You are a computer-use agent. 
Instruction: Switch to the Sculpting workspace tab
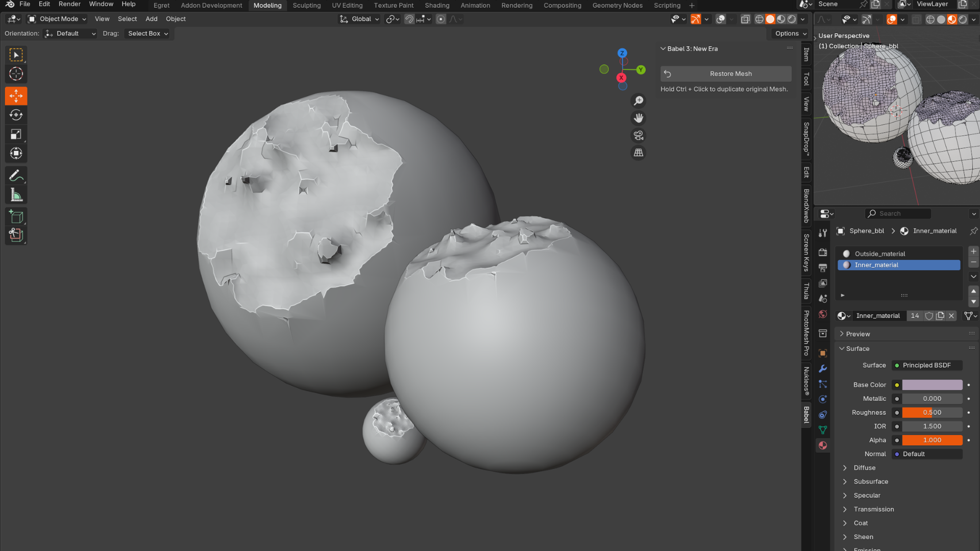(x=306, y=5)
